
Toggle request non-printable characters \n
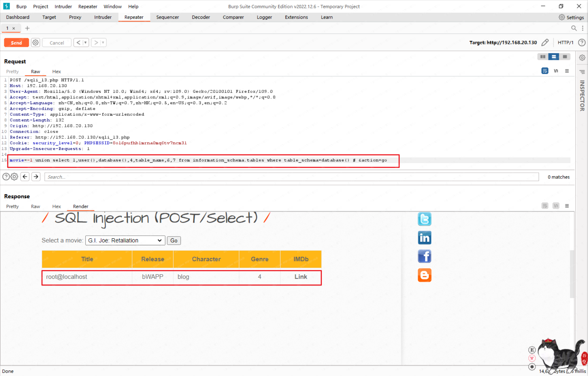(556, 71)
